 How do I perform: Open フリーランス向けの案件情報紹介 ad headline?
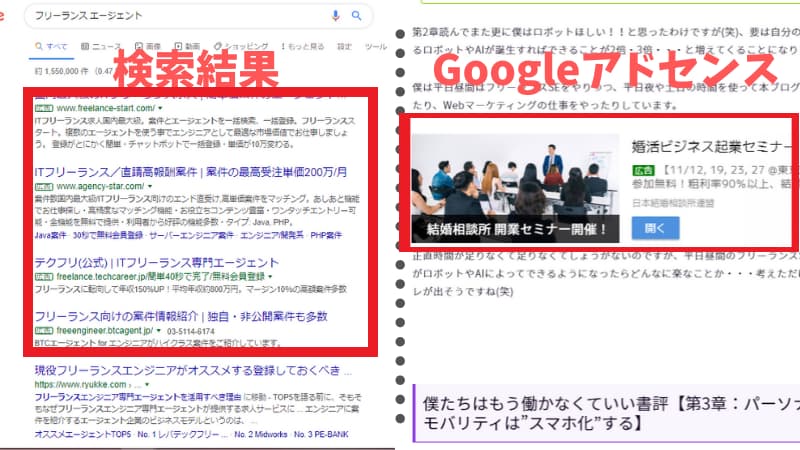[181, 316]
